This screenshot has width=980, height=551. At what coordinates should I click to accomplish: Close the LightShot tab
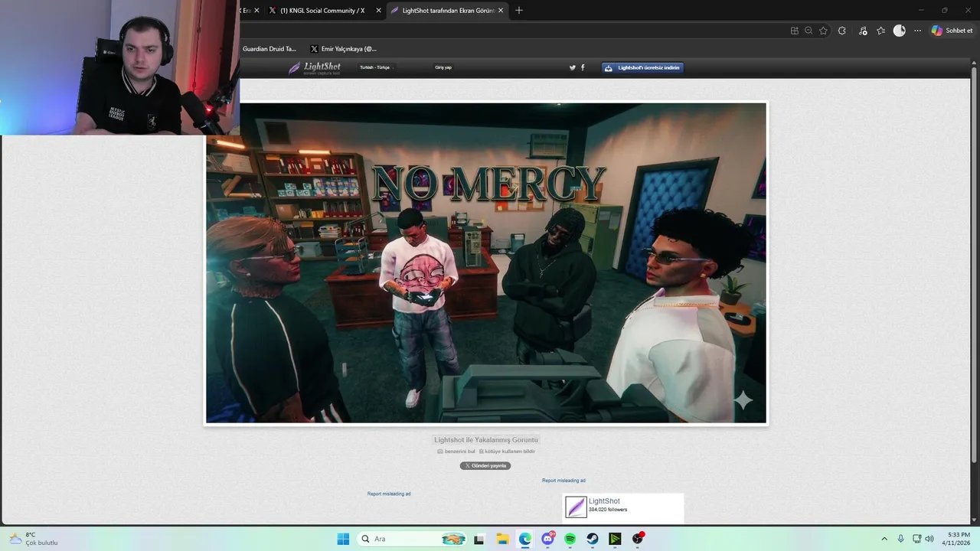tap(501, 11)
